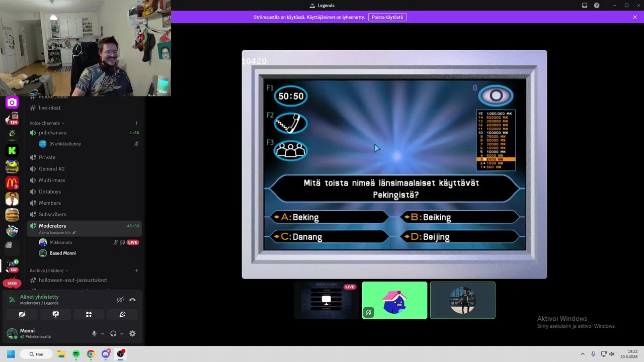Join the Members voice channel
The image size is (644, 362).
84,203
